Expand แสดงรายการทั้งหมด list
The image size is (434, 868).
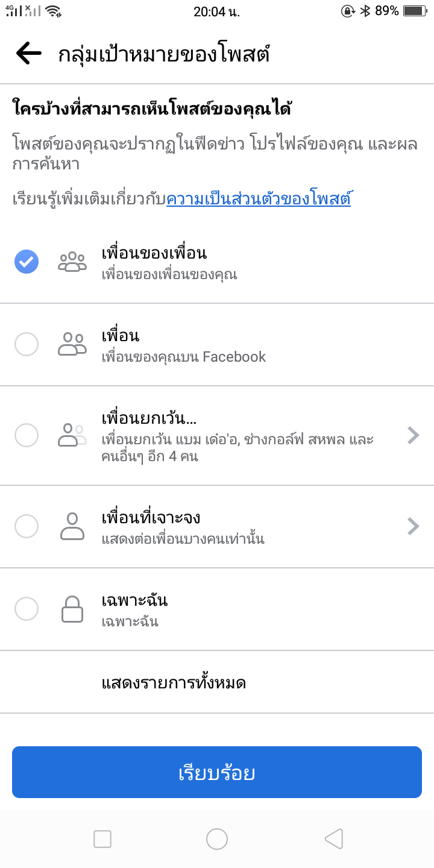pyautogui.click(x=174, y=683)
